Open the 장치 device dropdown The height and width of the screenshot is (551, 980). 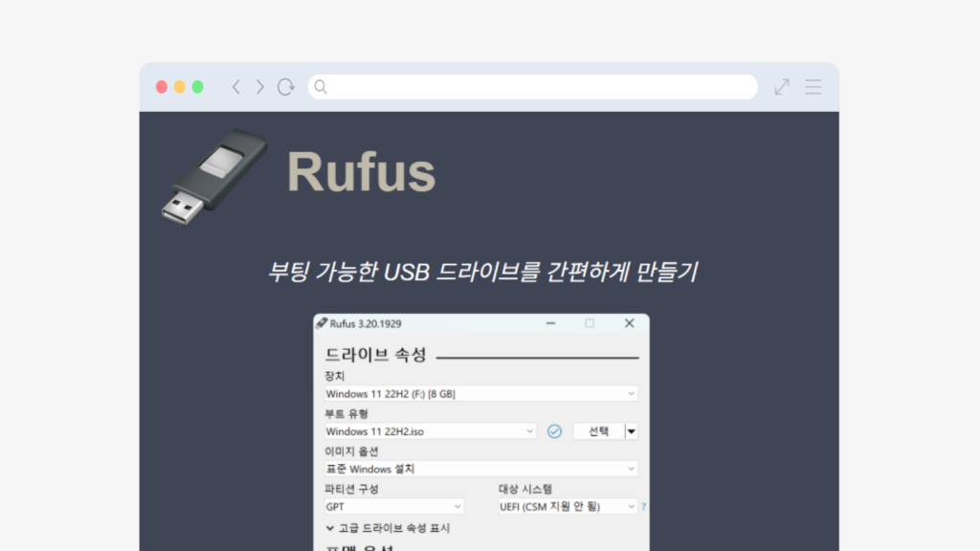tap(480, 393)
